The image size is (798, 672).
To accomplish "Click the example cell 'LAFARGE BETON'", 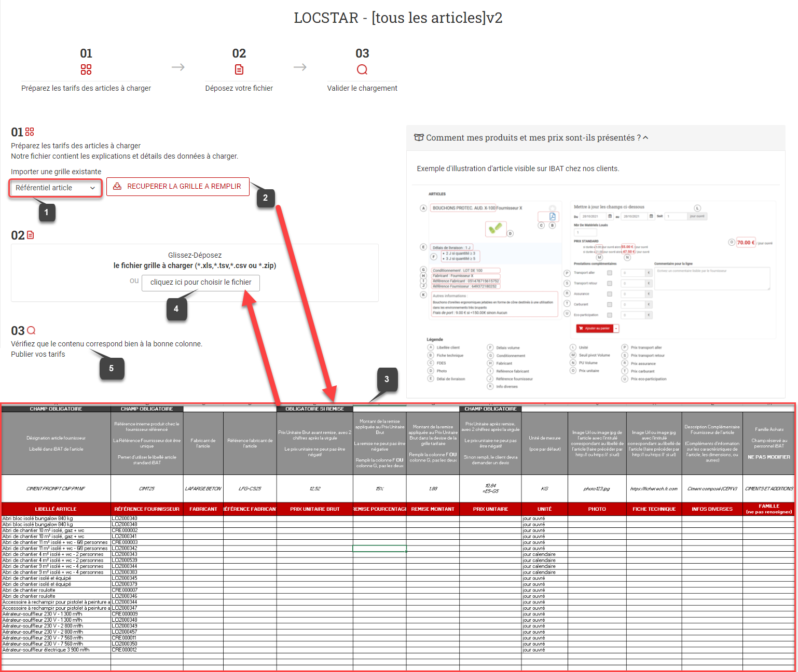I will pos(203,489).
